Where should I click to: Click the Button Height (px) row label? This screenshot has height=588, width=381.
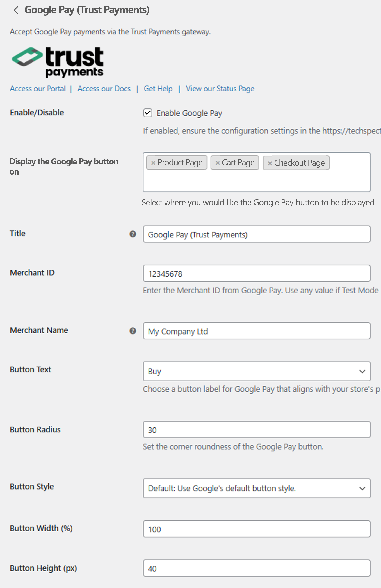coord(43,568)
